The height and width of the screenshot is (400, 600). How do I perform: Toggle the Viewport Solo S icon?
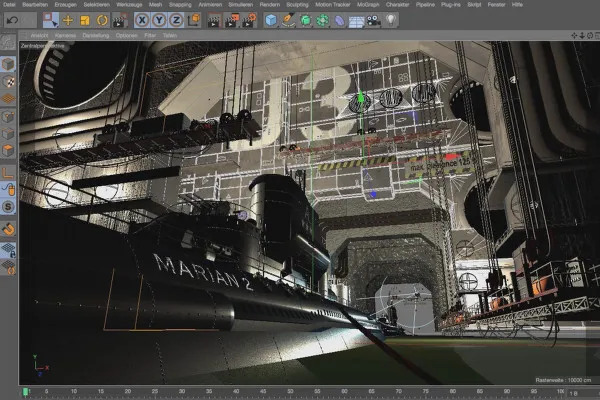[x=8, y=207]
